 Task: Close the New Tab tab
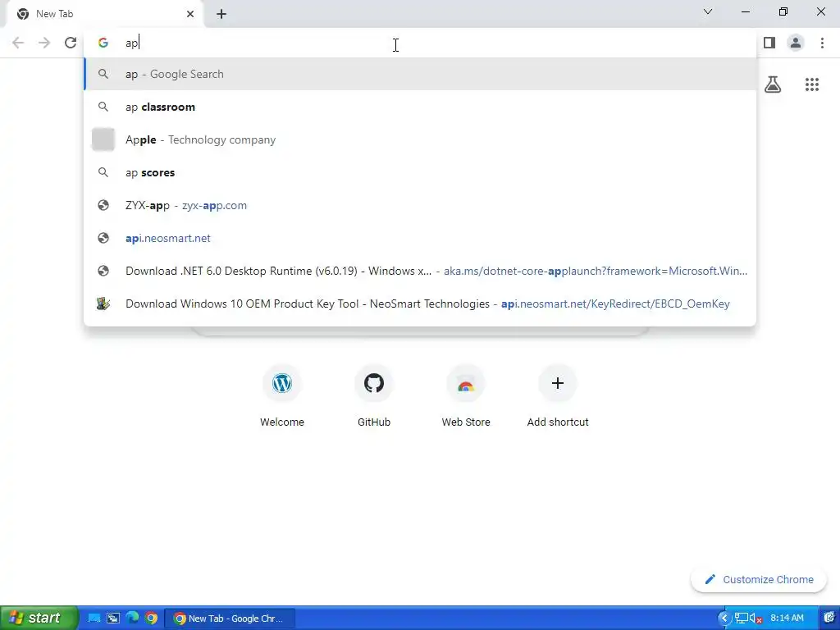tap(190, 14)
